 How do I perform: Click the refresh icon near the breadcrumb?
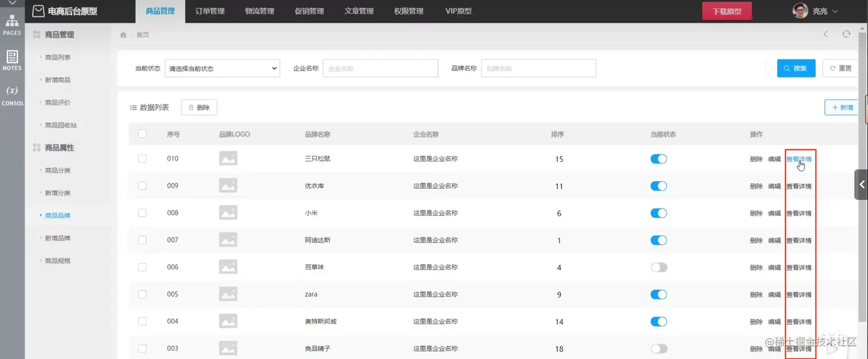[846, 34]
